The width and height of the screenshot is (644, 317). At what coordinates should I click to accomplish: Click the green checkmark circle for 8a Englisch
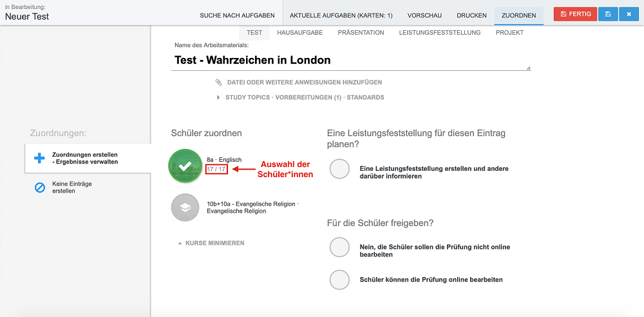(x=185, y=166)
